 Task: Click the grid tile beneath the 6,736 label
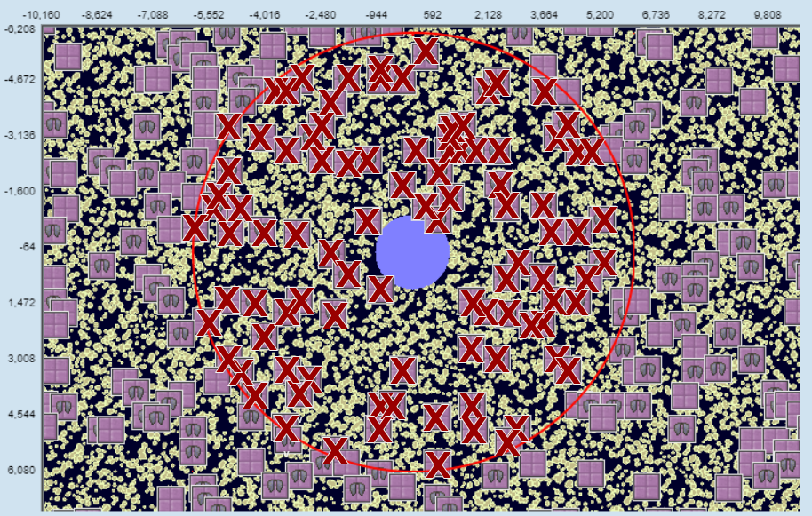point(659,46)
